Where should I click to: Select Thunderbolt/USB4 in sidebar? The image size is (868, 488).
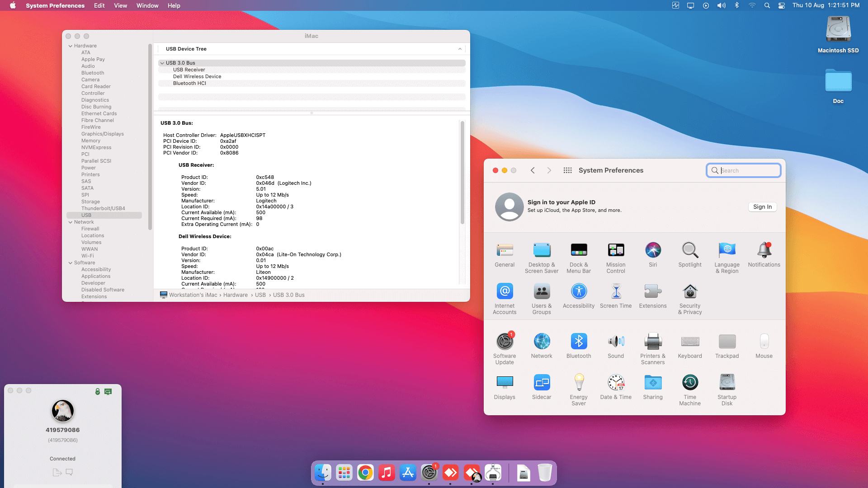click(x=103, y=209)
